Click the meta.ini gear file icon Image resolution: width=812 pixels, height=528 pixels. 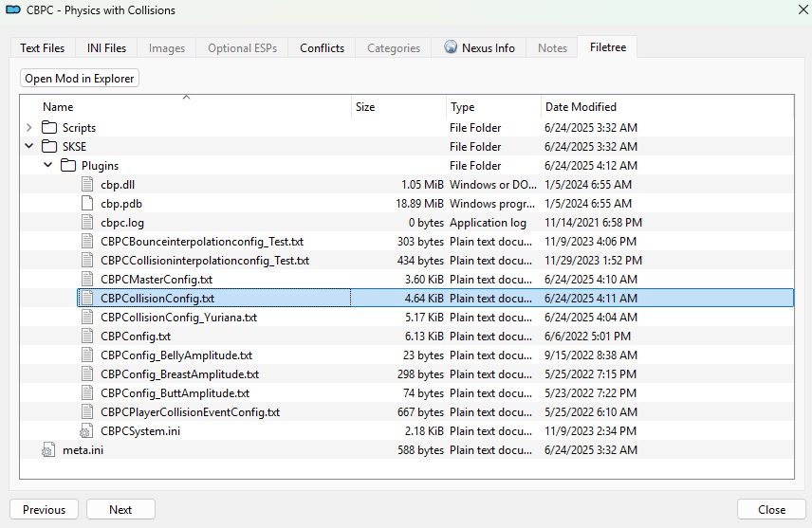tap(48, 450)
